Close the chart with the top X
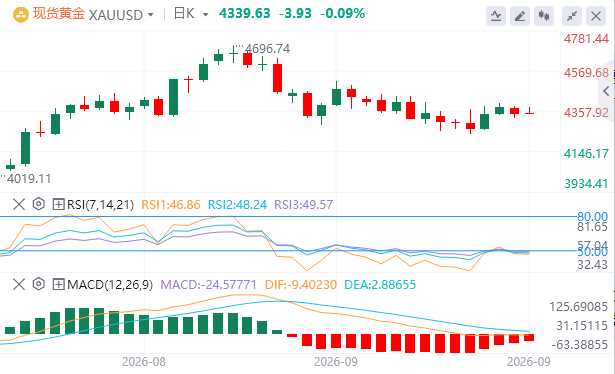The height and width of the screenshot is (374, 615). [596, 16]
